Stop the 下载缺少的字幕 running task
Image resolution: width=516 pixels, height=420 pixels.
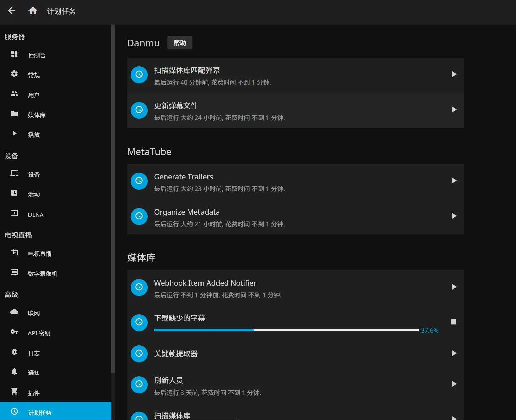454,322
